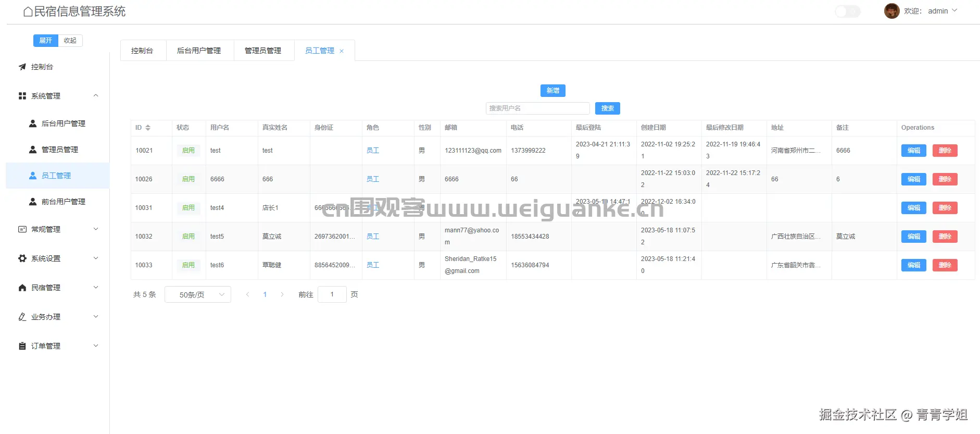Image resolution: width=980 pixels, height=434 pixels.
Task: Click the email 123111123@qq.com cell
Action: tap(473, 151)
